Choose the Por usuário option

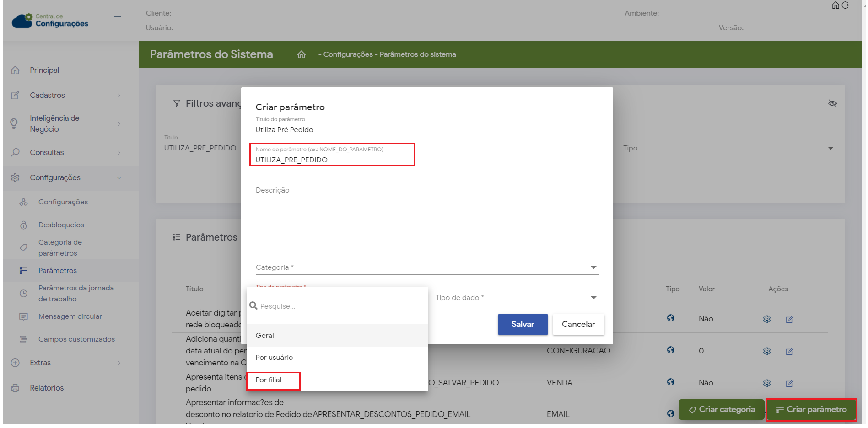274,358
